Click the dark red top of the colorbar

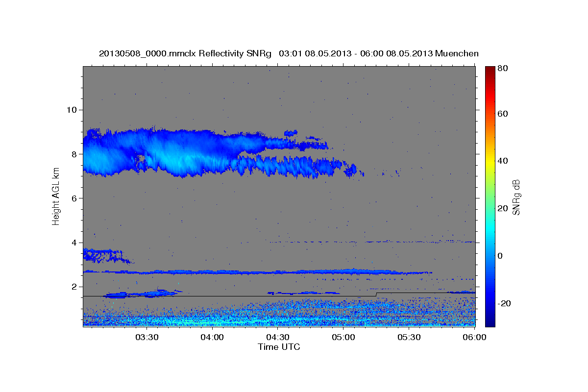(x=490, y=70)
